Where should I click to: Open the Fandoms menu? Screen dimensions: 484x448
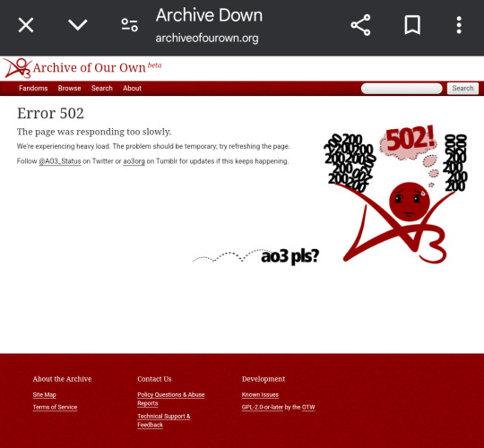[x=33, y=88]
